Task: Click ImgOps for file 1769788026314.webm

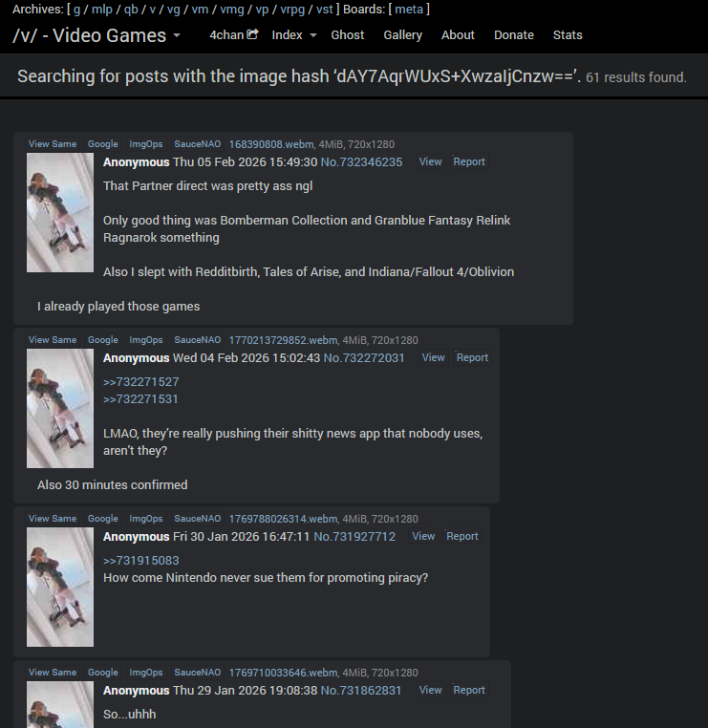Action: (146, 519)
